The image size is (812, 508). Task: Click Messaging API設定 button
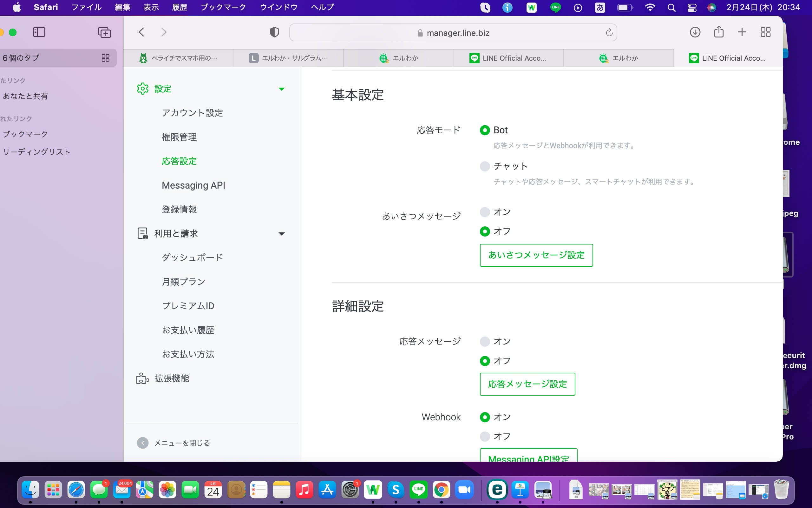click(528, 456)
